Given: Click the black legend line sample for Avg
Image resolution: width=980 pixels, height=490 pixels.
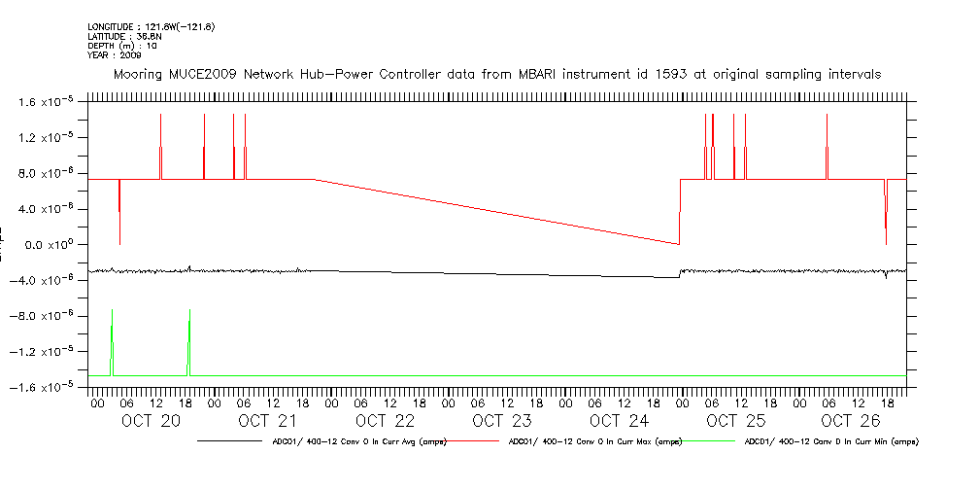Looking at the screenshot, I should click(x=232, y=441).
